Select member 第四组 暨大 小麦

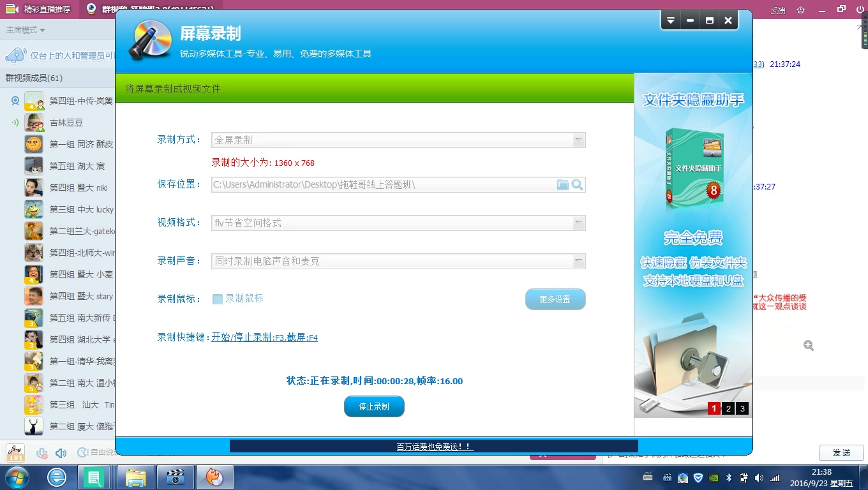point(57,274)
